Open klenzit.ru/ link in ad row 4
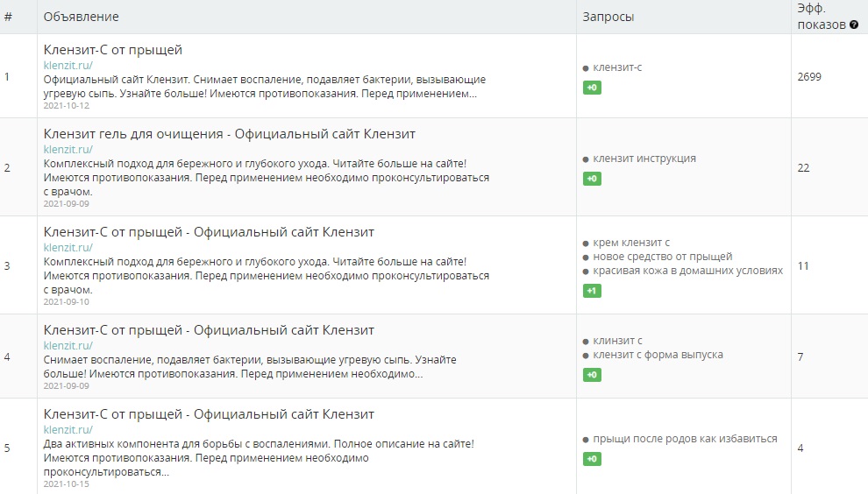 [68, 345]
